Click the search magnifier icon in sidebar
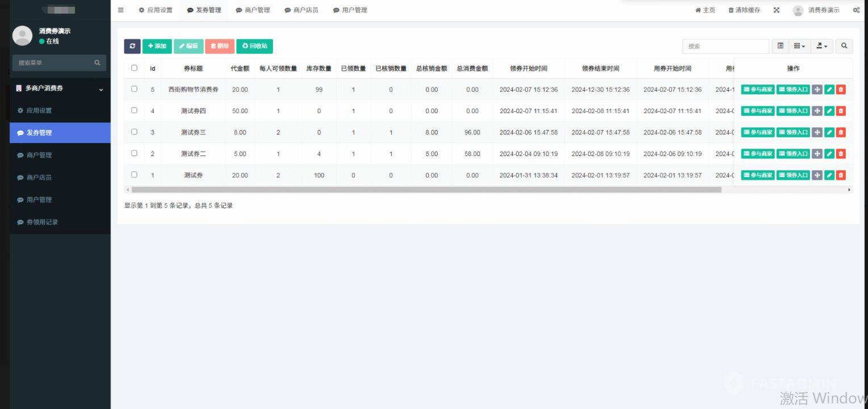Viewport: 868px width, 409px height. pyautogui.click(x=97, y=62)
